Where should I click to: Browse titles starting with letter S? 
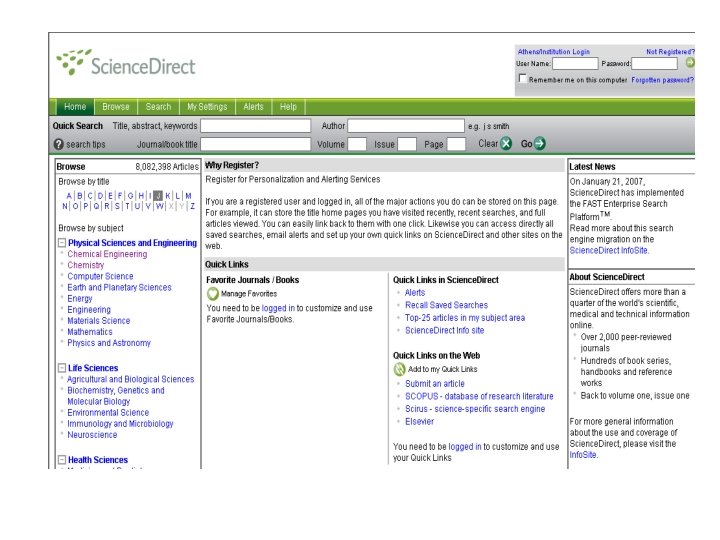(117, 206)
